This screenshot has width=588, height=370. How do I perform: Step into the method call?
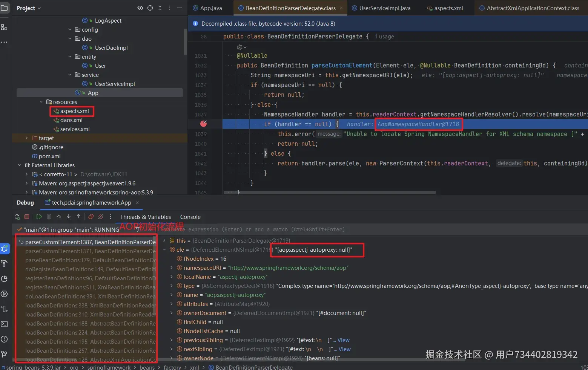69,217
